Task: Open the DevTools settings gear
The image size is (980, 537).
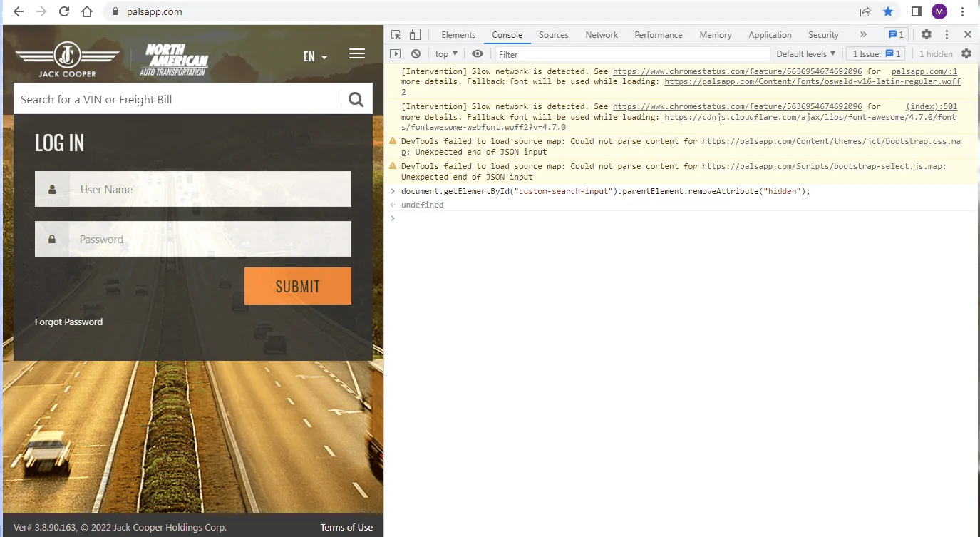Action: coord(927,34)
